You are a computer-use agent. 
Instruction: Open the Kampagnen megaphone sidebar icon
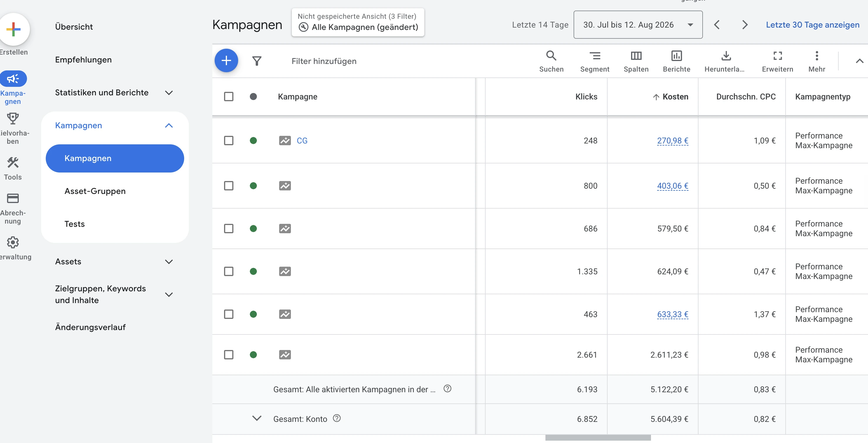pos(13,79)
